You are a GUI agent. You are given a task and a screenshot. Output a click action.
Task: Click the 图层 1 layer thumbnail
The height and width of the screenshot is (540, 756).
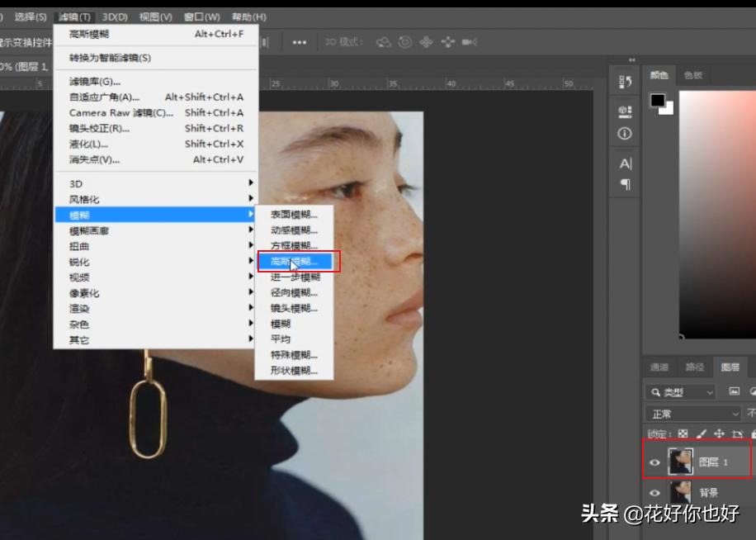(x=682, y=461)
